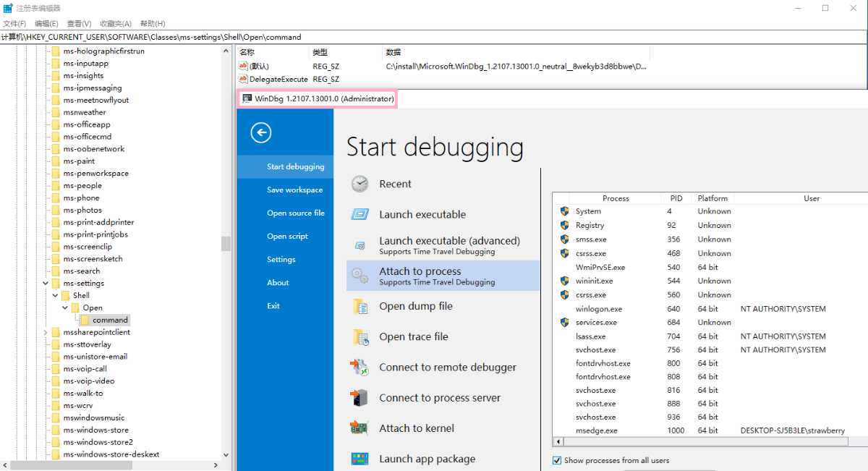
Task: Click the Connect to process server icon
Action: [359, 397]
